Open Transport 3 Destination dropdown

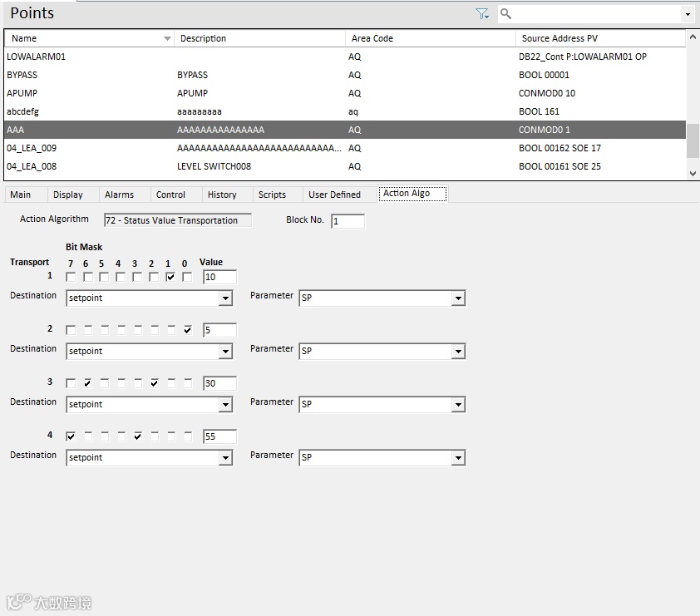226,404
